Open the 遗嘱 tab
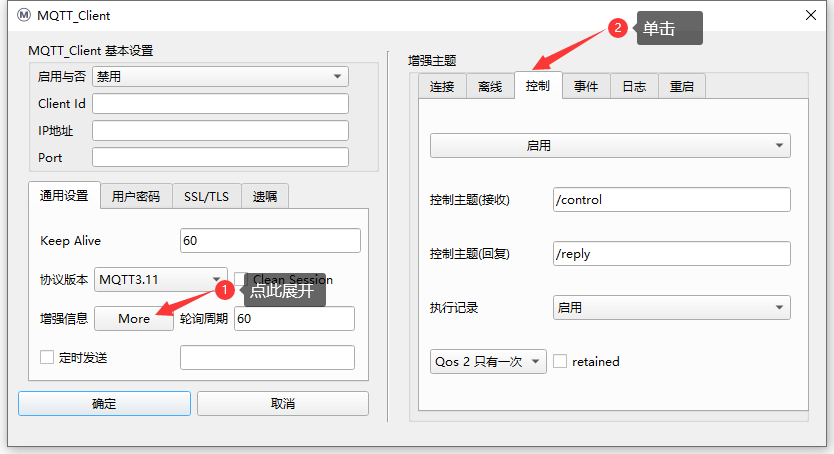 point(265,197)
